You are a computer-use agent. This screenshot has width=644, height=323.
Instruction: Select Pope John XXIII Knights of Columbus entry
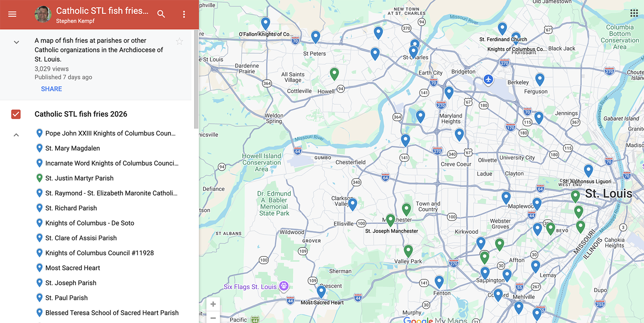coord(106,133)
